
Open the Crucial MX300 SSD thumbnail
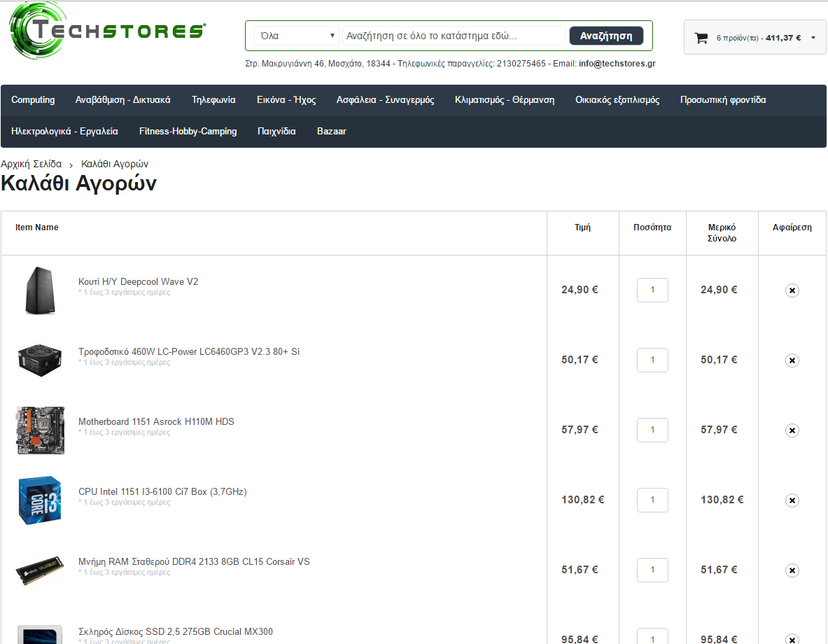pyautogui.click(x=40, y=634)
